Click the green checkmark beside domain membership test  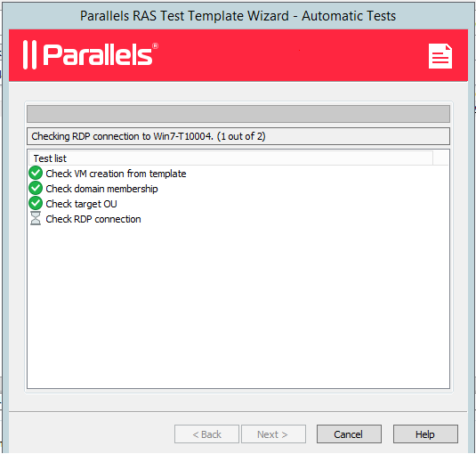coord(36,189)
